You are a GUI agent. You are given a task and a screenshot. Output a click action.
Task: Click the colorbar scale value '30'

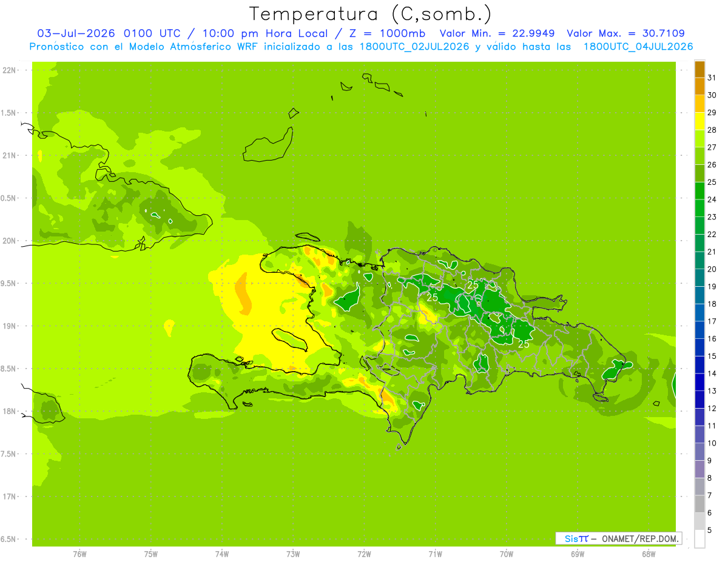click(x=712, y=95)
